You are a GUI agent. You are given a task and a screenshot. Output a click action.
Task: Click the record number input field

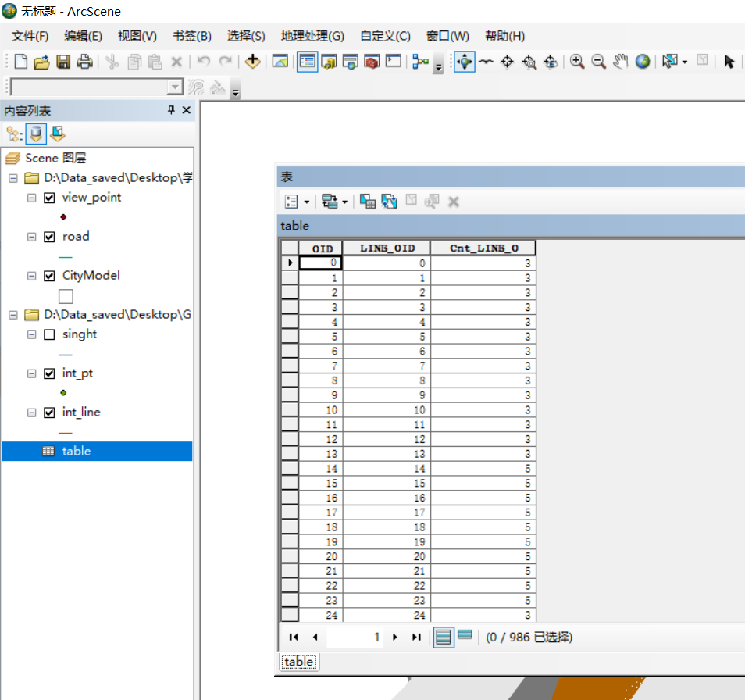pos(355,637)
